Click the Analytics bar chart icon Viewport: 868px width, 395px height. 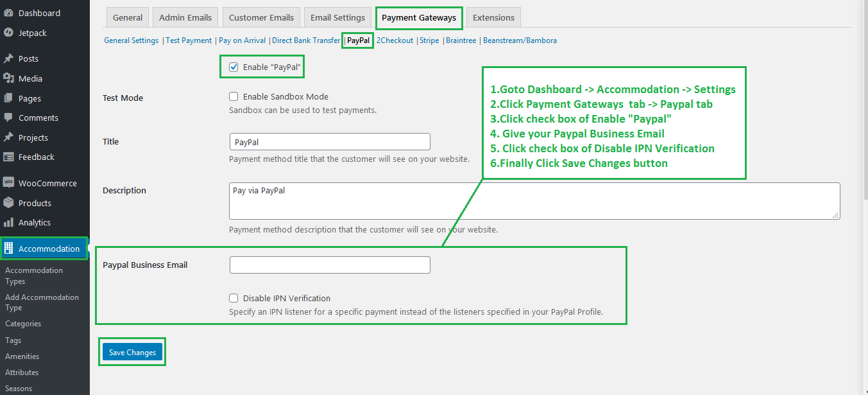[8, 222]
